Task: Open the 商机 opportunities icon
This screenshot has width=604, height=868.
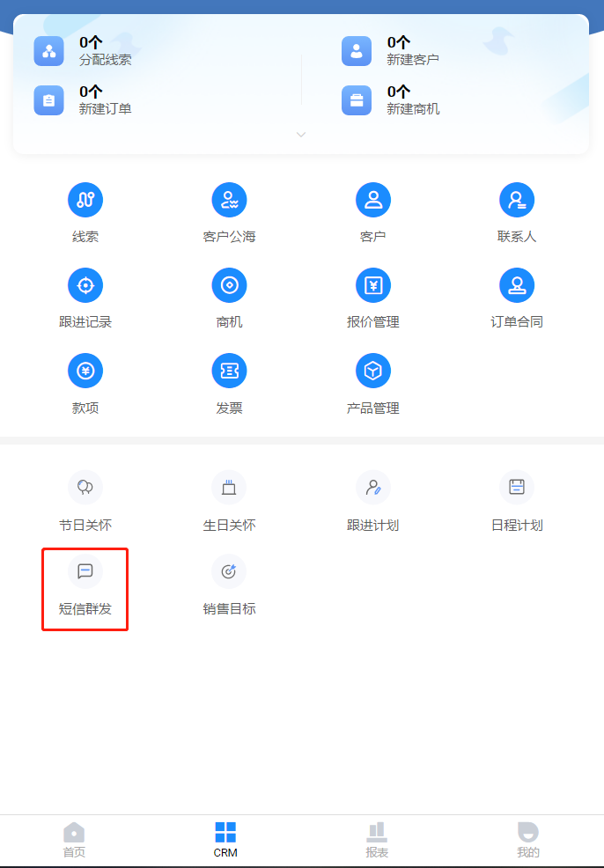Action: [x=229, y=285]
